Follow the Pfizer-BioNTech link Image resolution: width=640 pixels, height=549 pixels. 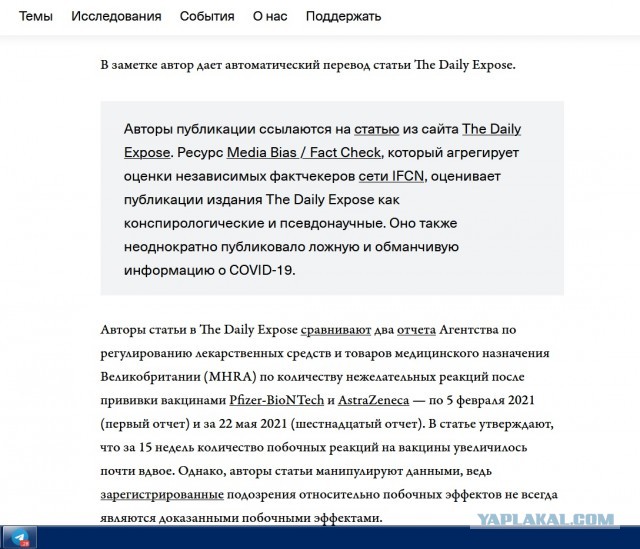pyautogui.click(x=276, y=400)
